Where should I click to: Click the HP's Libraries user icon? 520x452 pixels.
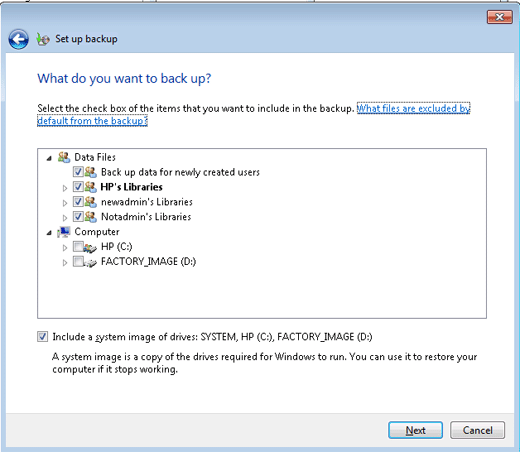(90, 187)
